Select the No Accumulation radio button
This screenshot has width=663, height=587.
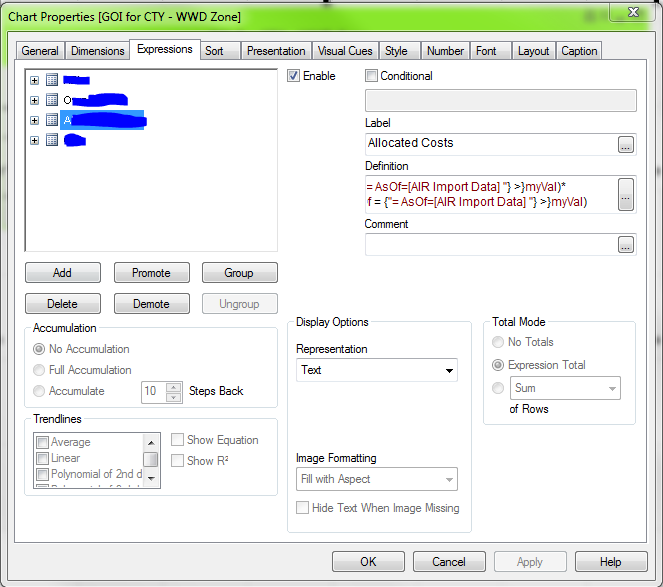(39, 349)
